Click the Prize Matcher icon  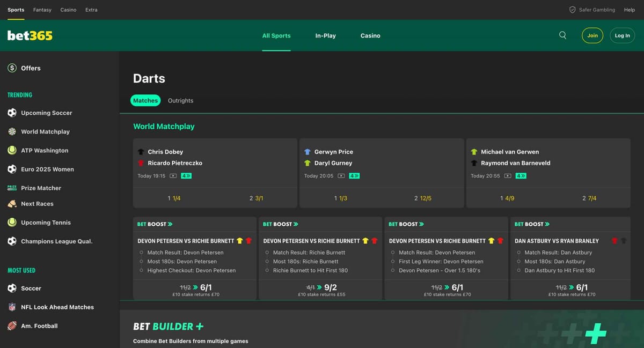[x=12, y=188]
